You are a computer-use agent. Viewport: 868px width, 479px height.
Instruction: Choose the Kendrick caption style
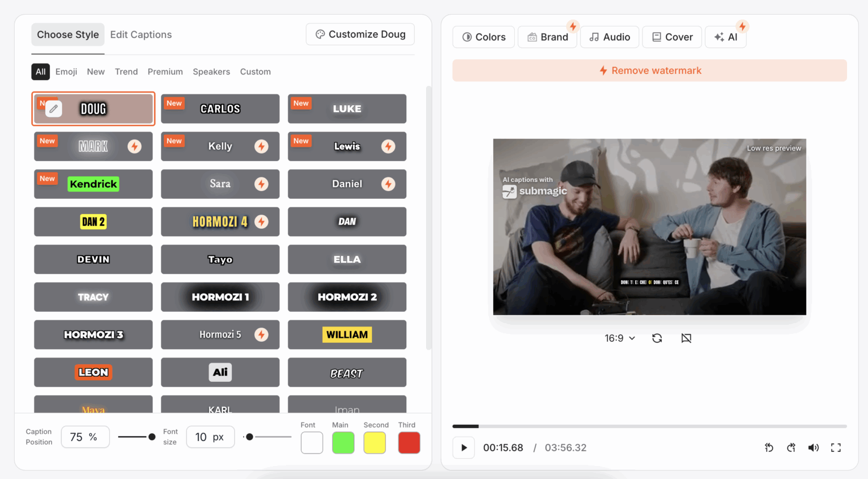(93, 184)
